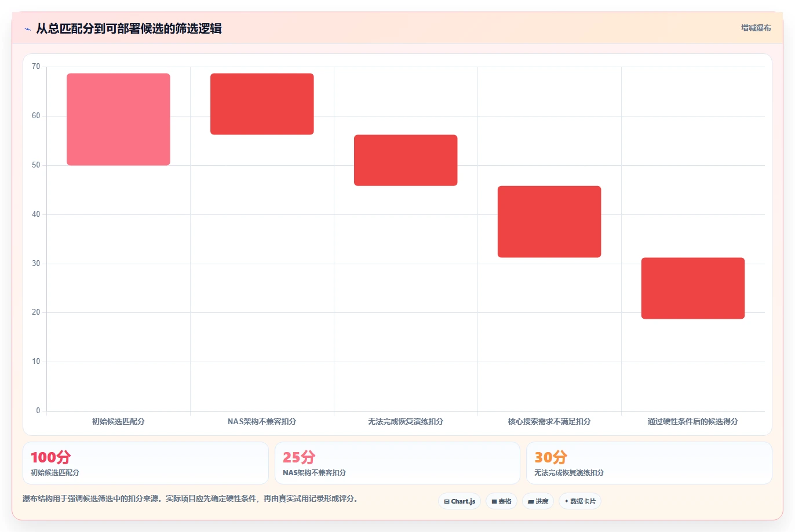Click the sparkle icon in 数据卡片 pill
Viewport: 795px width, 532px height.
point(567,501)
